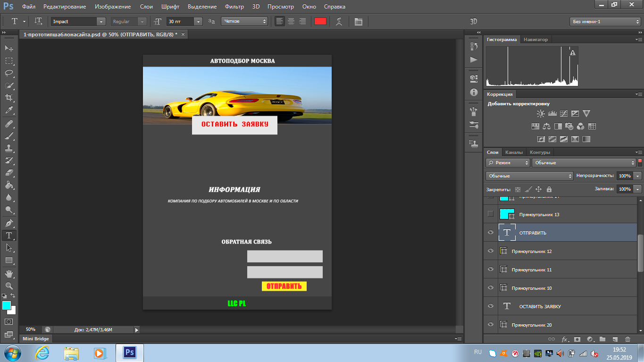Select the ОСТАВИТЬ ЗАЯВКУ layer

point(540,306)
